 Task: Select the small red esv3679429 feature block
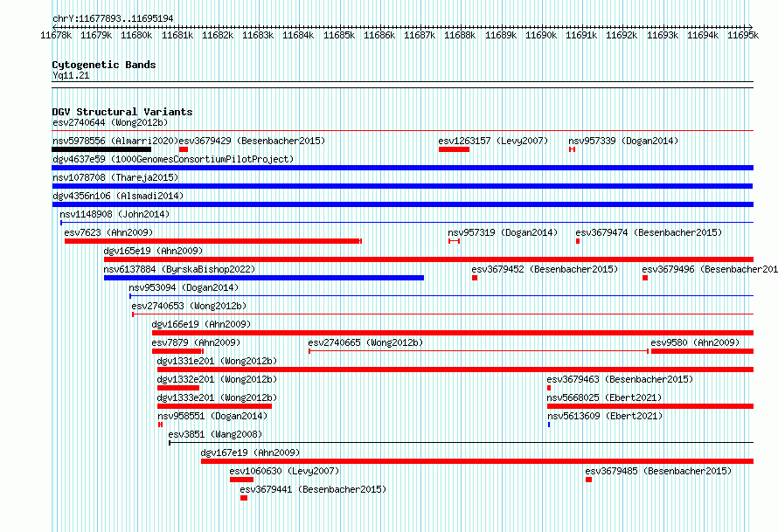[x=184, y=149]
